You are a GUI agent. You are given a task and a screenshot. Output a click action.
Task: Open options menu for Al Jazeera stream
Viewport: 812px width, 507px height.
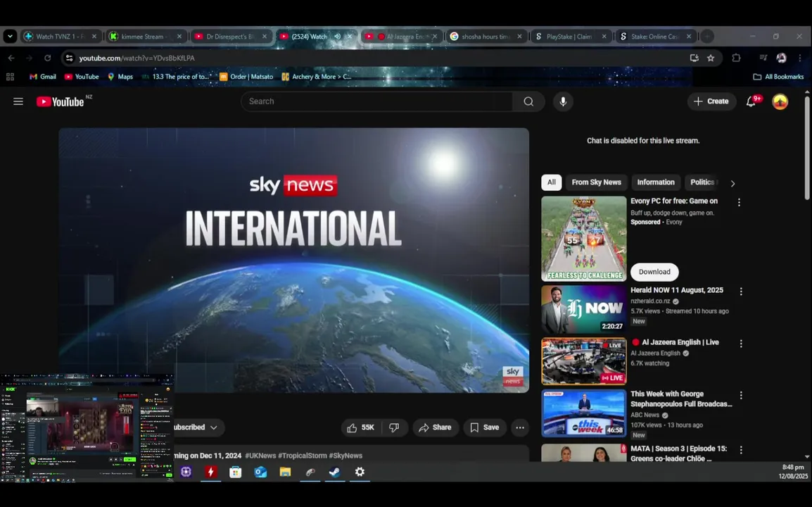[x=741, y=344]
